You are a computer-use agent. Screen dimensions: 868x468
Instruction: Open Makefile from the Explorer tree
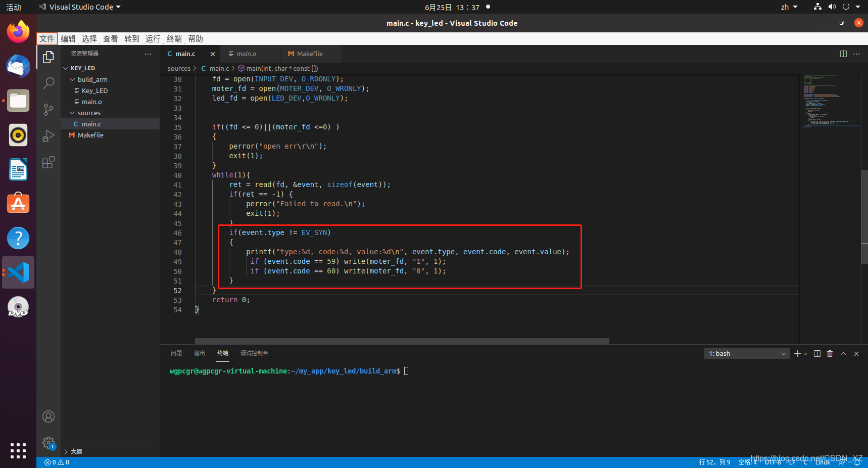[110, 135]
